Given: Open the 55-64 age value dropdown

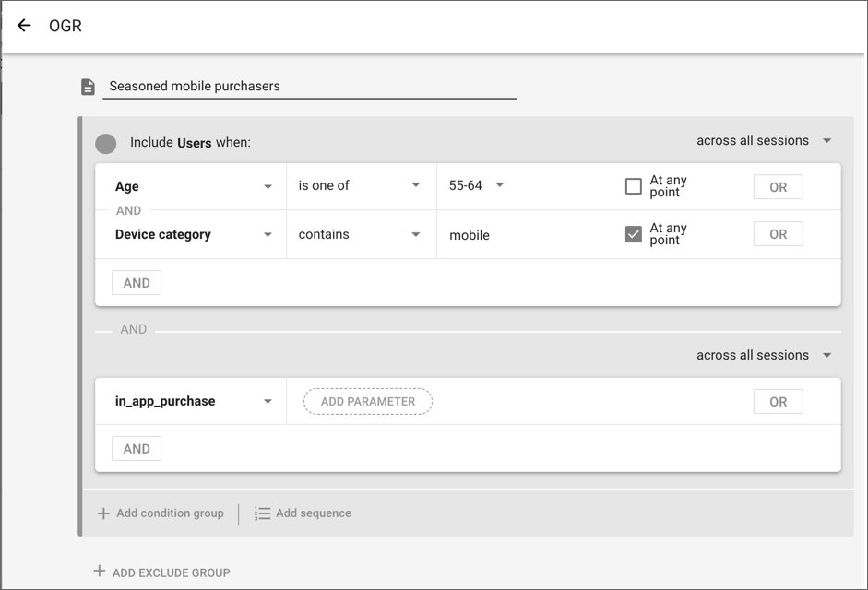Looking at the screenshot, I should pyautogui.click(x=476, y=185).
